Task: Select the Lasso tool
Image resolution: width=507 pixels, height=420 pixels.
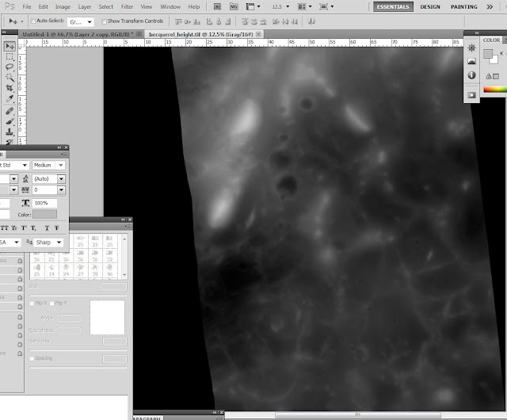Action: 10,67
